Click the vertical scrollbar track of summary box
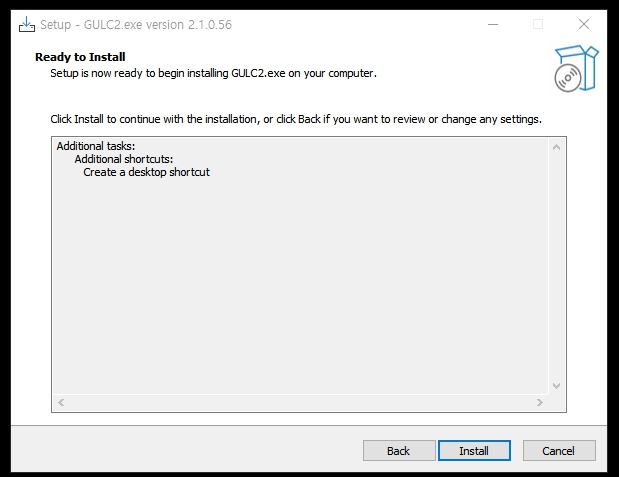 557,267
